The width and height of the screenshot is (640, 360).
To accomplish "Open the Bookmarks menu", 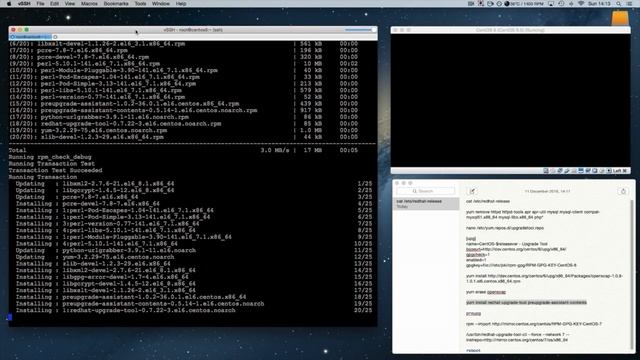I will (x=116, y=4).
